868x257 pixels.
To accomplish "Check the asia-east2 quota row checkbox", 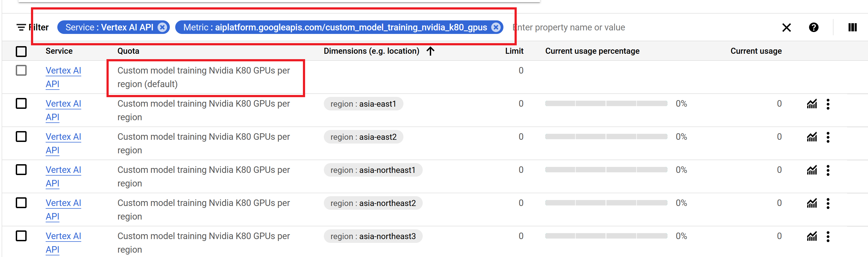I will [21, 137].
